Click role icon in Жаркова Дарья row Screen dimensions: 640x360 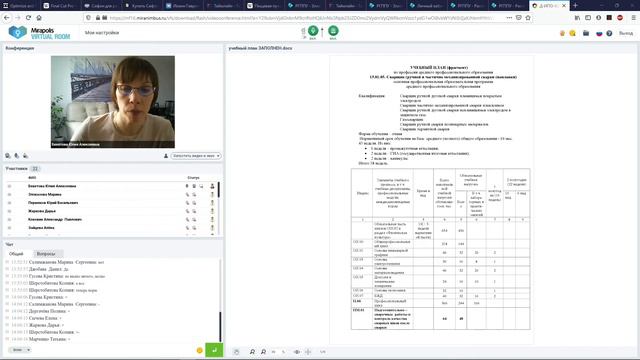pos(212,211)
